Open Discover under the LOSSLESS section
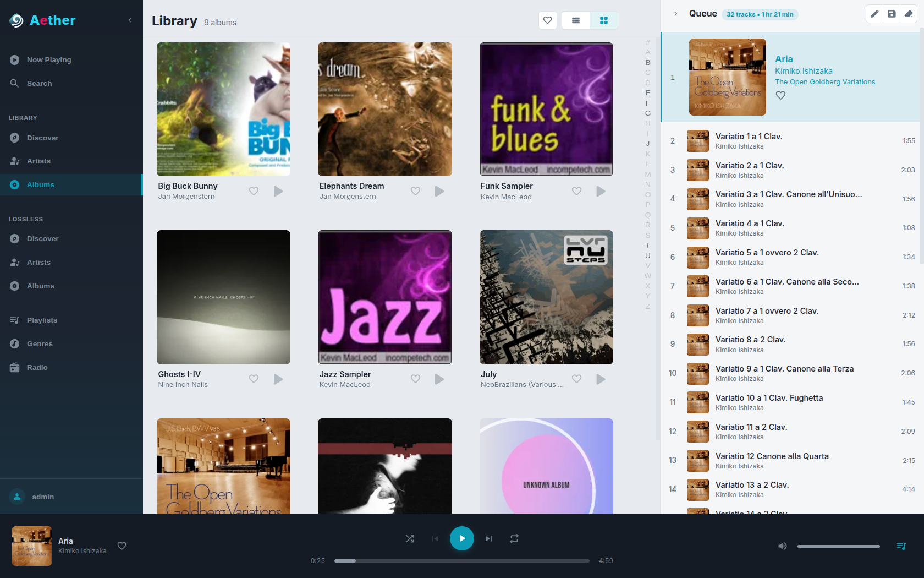924x578 pixels. (71, 238)
